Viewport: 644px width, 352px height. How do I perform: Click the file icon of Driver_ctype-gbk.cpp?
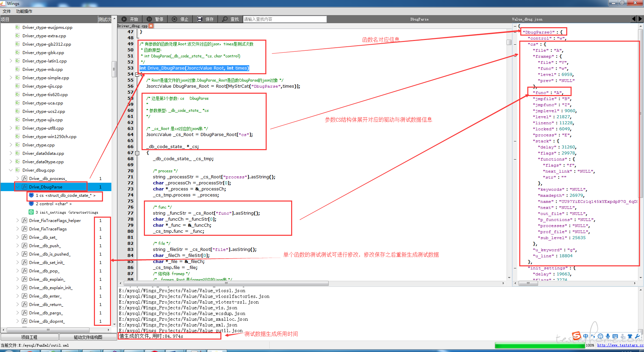(x=17, y=52)
